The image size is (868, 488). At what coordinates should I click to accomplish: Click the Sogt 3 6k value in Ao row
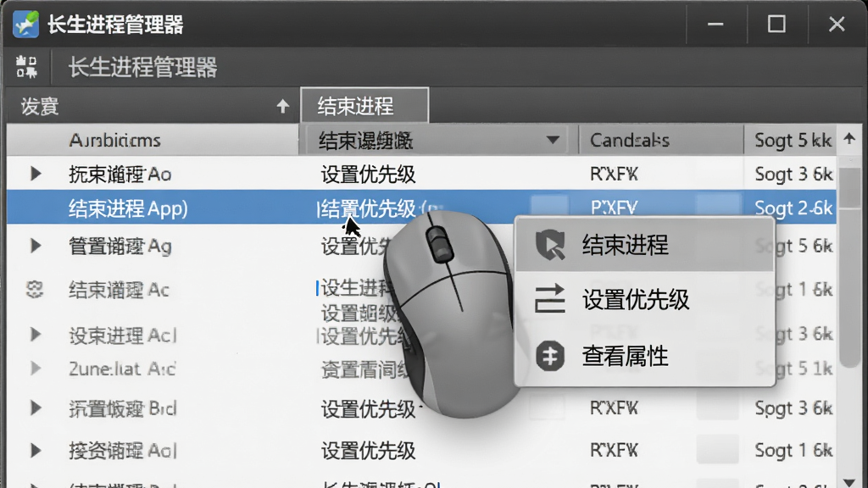pos(793,175)
